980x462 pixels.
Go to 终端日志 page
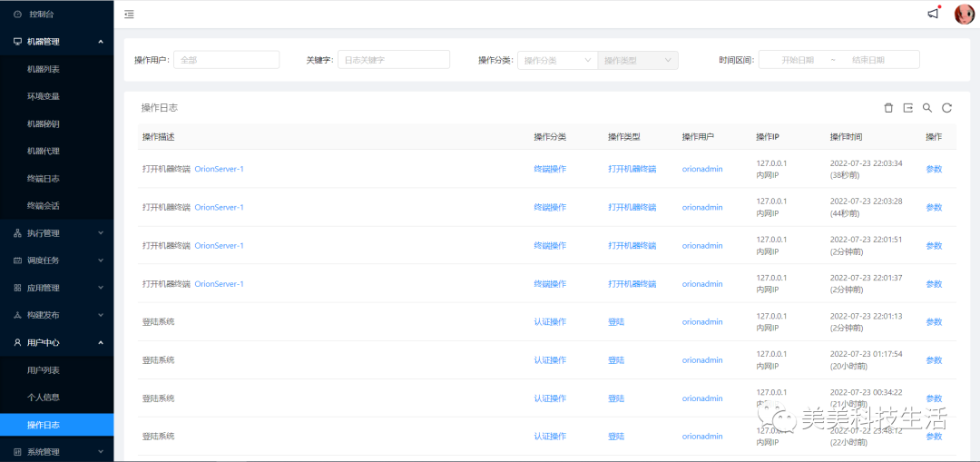click(57, 178)
